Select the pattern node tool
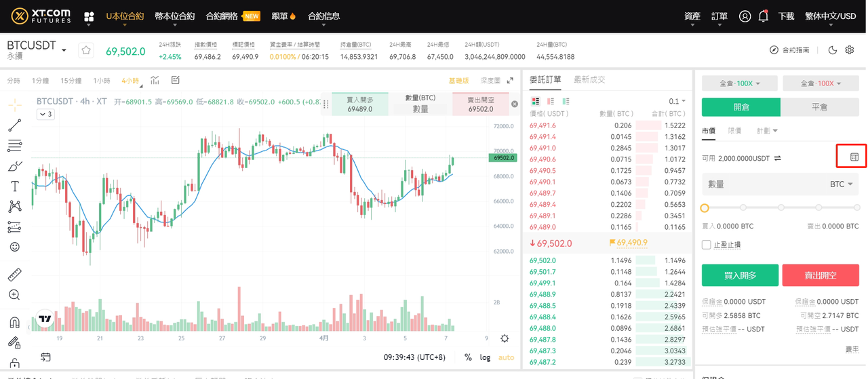 (x=14, y=207)
